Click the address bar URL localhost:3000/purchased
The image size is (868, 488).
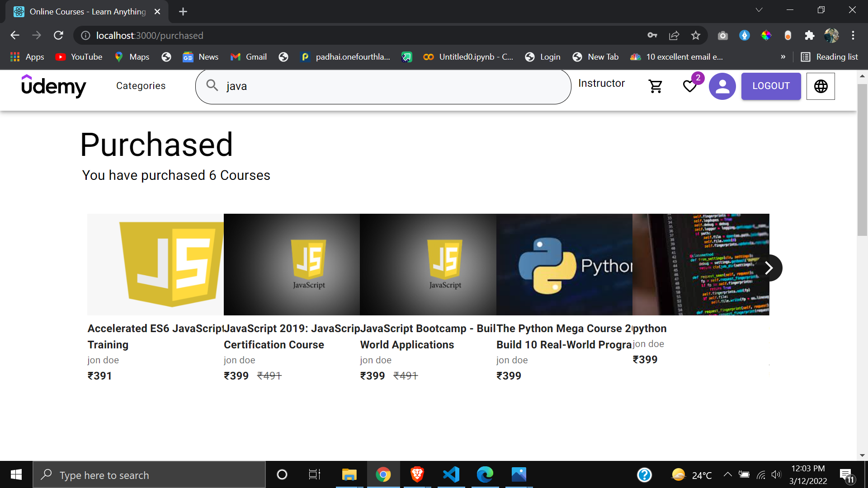[150, 35]
